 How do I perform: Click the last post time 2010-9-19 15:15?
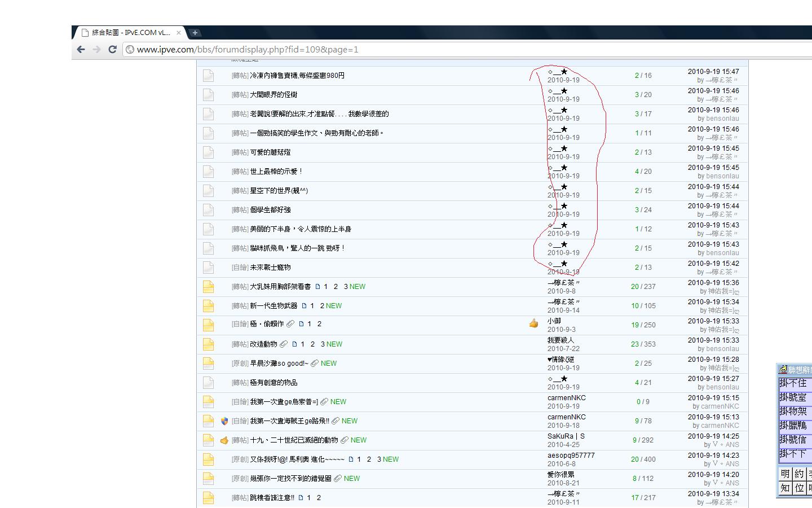tap(713, 398)
